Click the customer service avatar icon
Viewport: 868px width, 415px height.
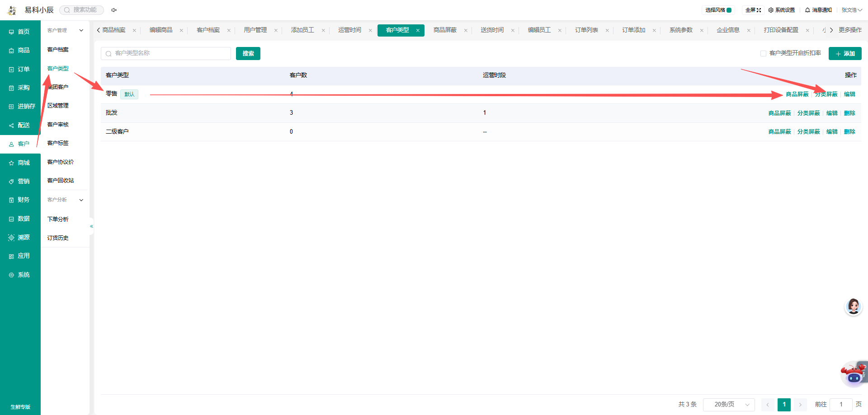click(x=853, y=307)
